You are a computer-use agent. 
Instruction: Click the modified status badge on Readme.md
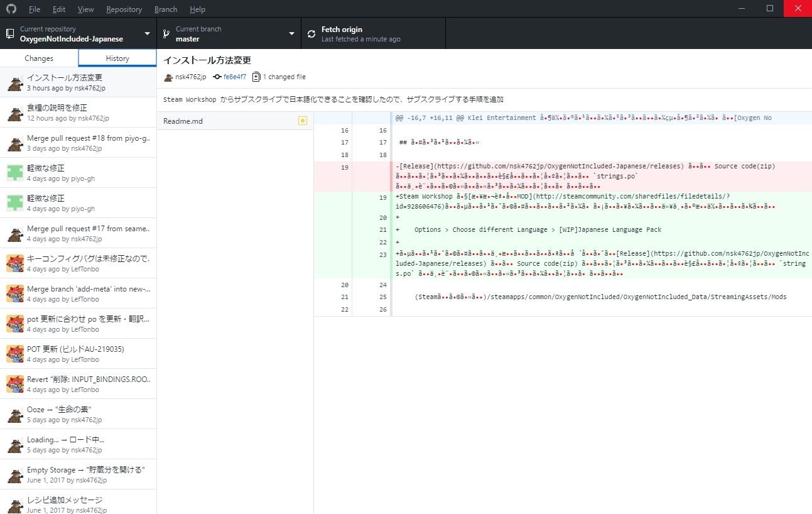tap(303, 121)
